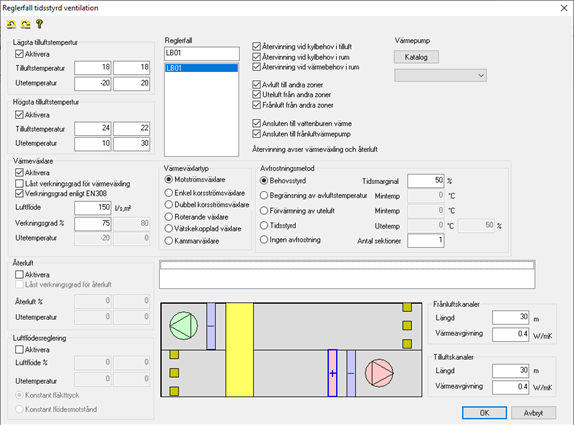574x425 pixels.
Task: Click the Luftflöde field showing 150
Action: (93, 208)
